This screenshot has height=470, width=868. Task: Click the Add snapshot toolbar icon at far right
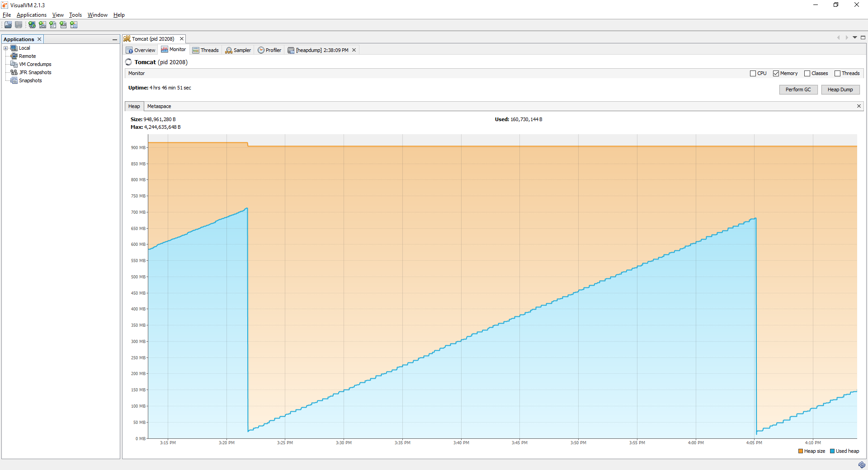pyautogui.click(x=74, y=25)
